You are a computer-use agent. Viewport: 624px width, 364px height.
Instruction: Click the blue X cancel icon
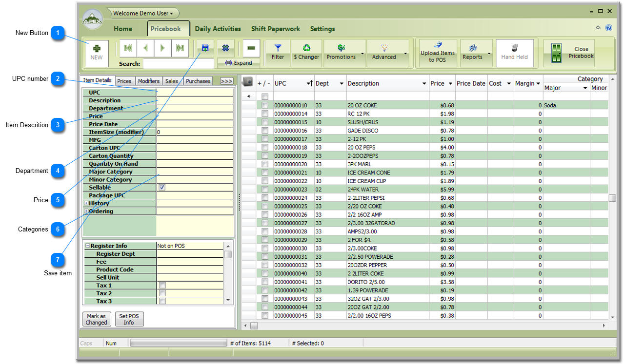[x=225, y=48]
